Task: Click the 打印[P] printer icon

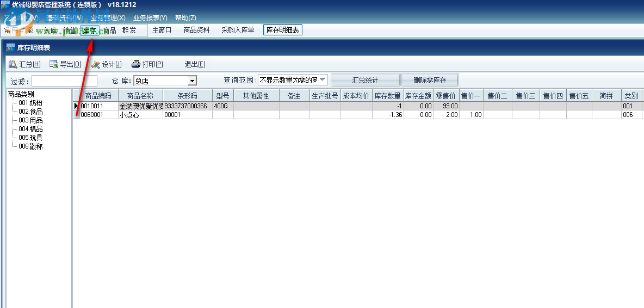Action: (136, 64)
